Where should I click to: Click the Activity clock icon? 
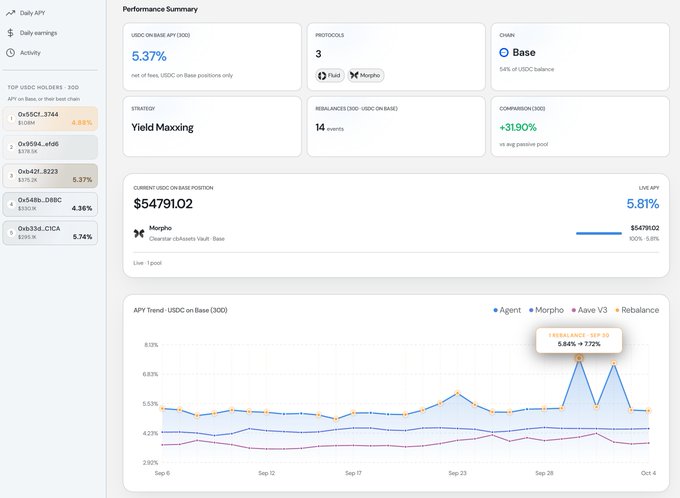coord(10,53)
